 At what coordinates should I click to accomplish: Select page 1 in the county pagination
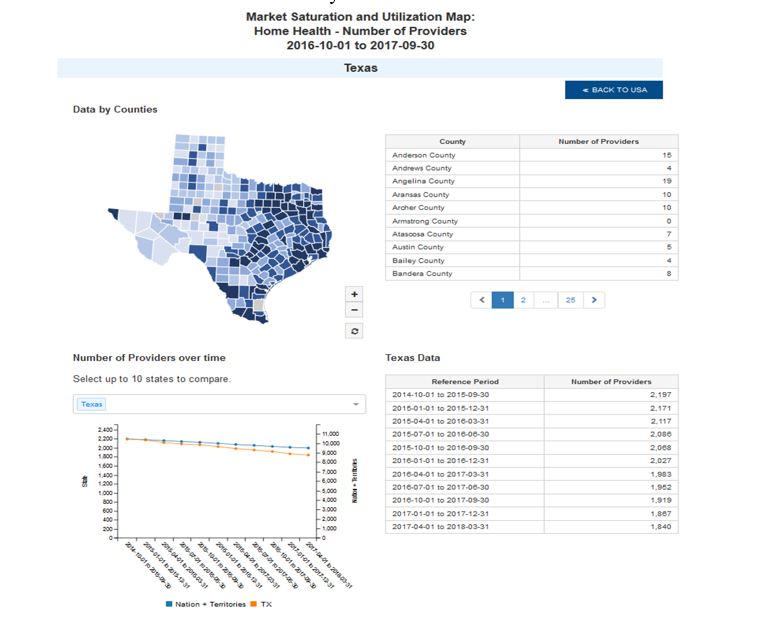point(503,300)
